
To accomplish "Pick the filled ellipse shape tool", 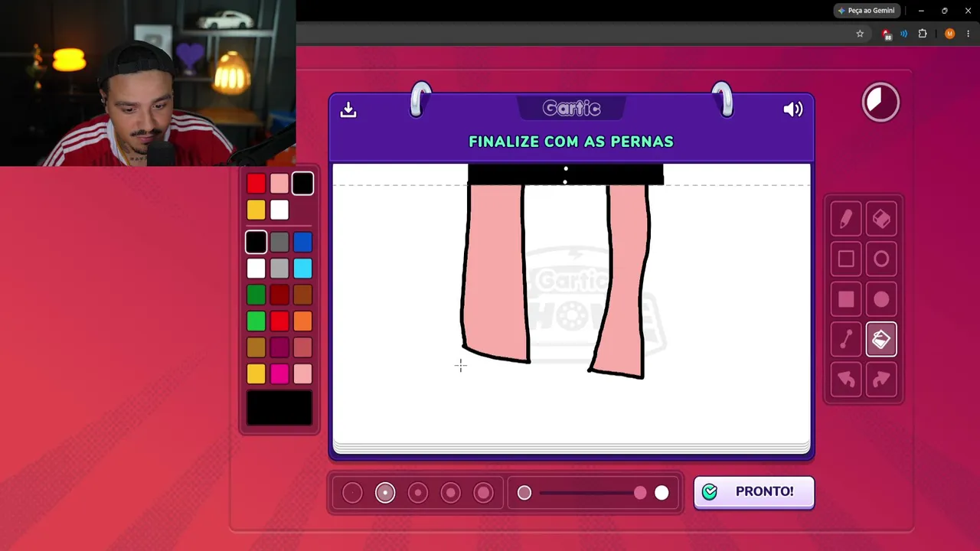I will tap(881, 299).
